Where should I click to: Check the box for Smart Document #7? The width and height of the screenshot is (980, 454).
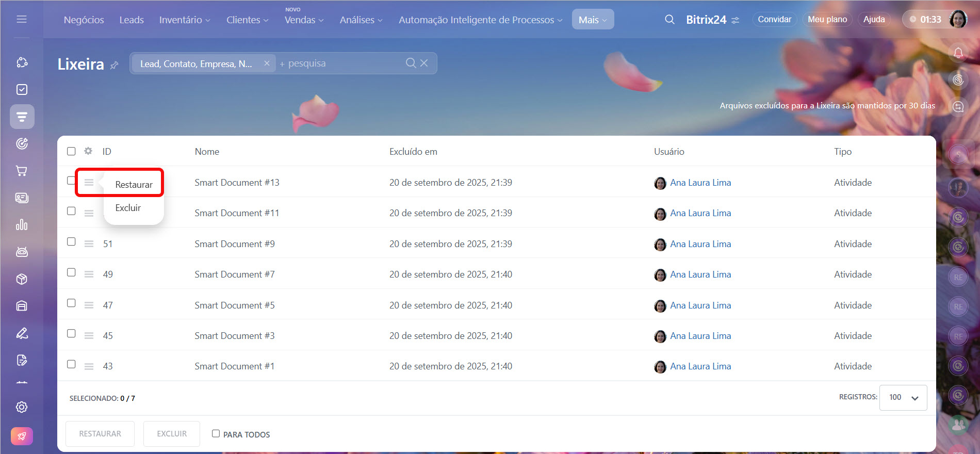point(71,272)
